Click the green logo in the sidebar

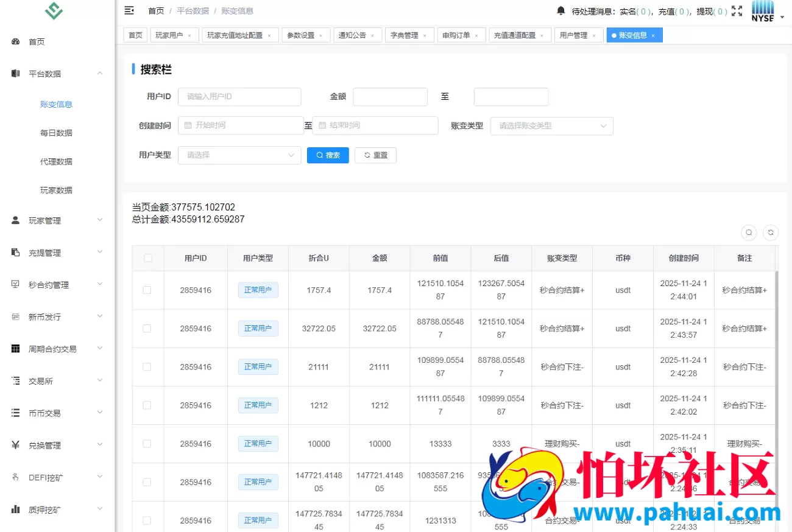coord(54,10)
